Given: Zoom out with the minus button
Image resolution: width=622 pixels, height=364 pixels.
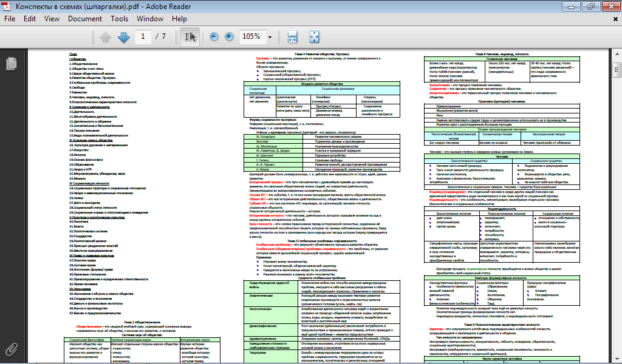Looking at the screenshot, I should pyautogui.click(x=214, y=37).
